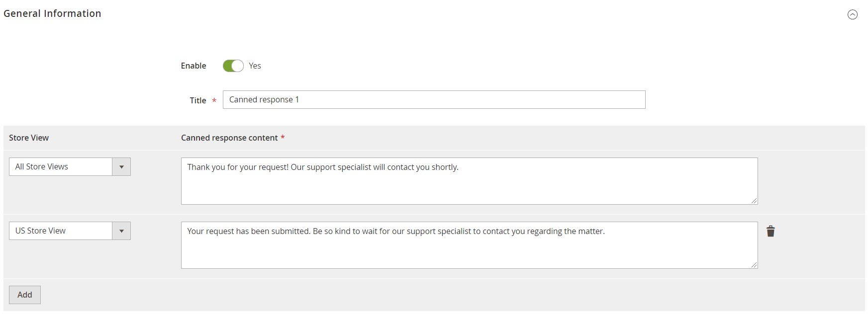The image size is (868, 317).
Task: Click the Yes label beside Enable toggle
Action: coord(255,66)
